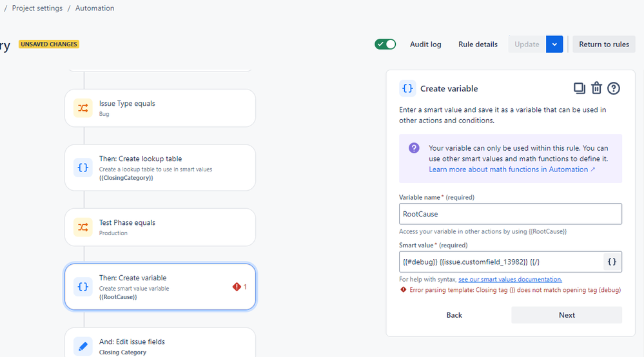Open smart values documentation link
This screenshot has width=644, height=357.
(510, 279)
